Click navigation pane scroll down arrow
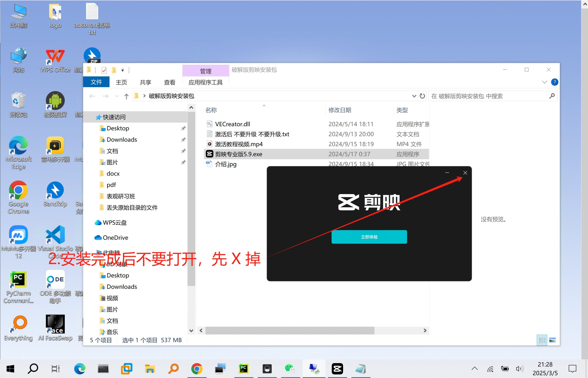588x378 pixels. (191, 331)
